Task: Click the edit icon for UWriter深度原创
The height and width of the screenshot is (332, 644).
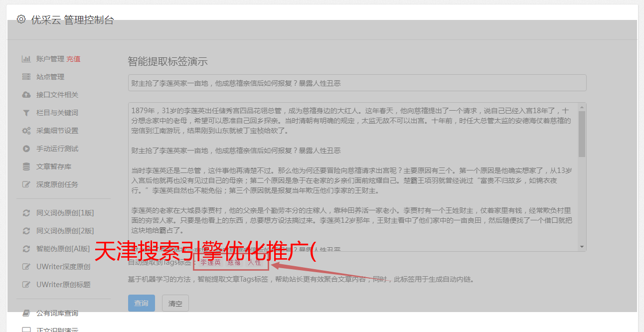Action: 26,267
